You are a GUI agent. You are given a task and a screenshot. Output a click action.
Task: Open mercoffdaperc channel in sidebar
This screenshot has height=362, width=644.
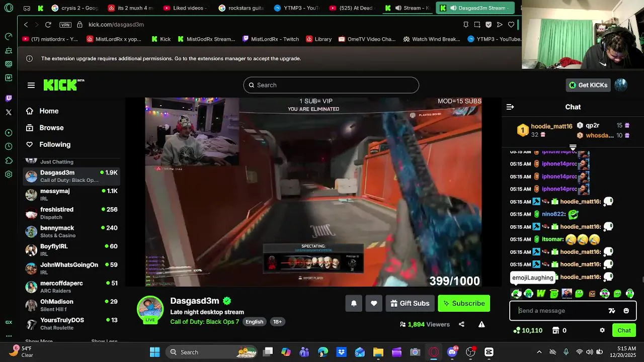(x=71, y=287)
